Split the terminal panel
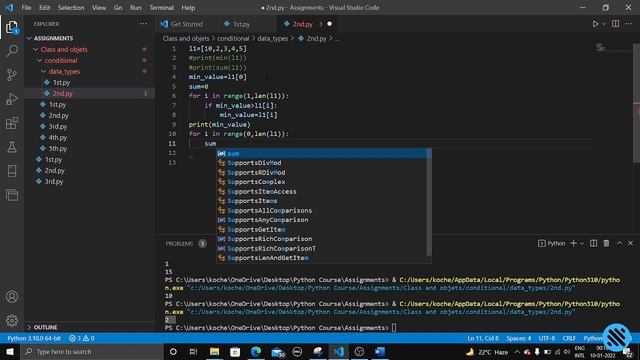 (x=593, y=243)
